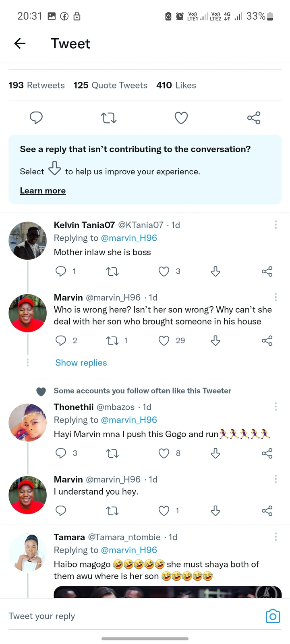Screen dimensions: 290x644
Task: Open the Learn more link
Action: click(43, 191)
